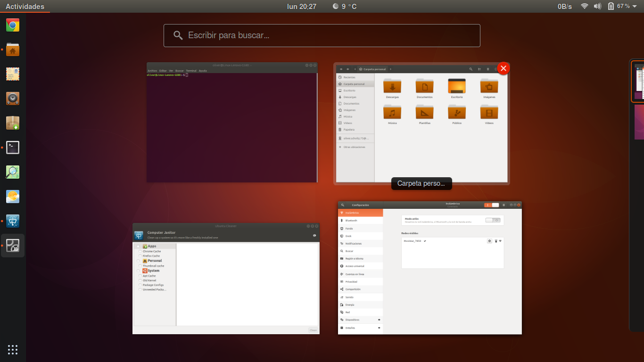Open Google Chrome from the dock
Screen dimensions: 644x362
[x=13, y=25]
